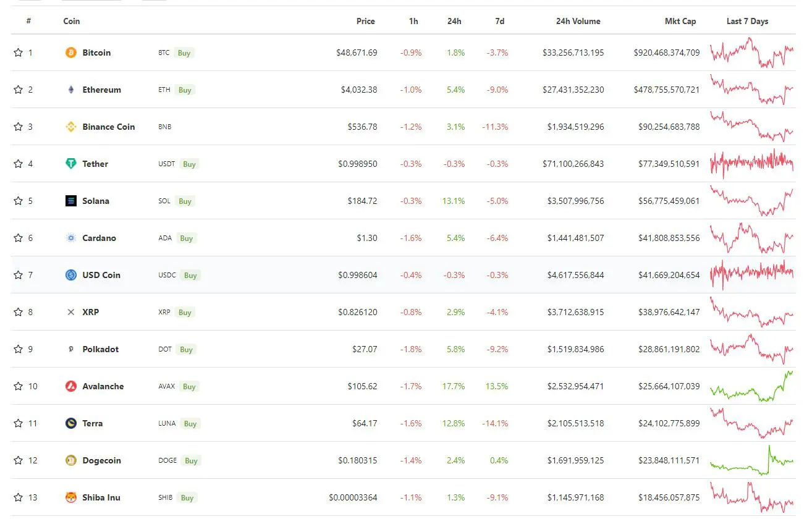This screenshot has height=519, width=812.
Task: Click the Cardano logo icon
Action: 71,238
